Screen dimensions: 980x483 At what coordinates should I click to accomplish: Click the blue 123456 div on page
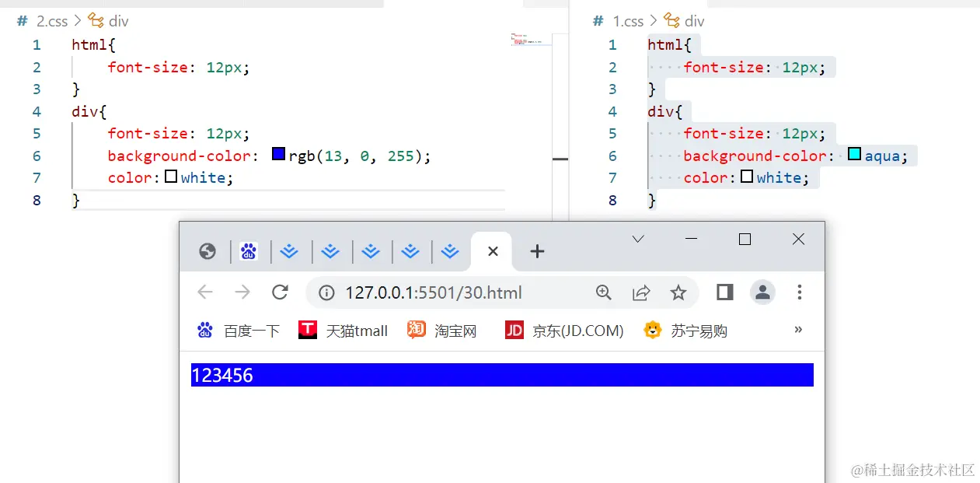pyautogui.click(x=502, y=375)
